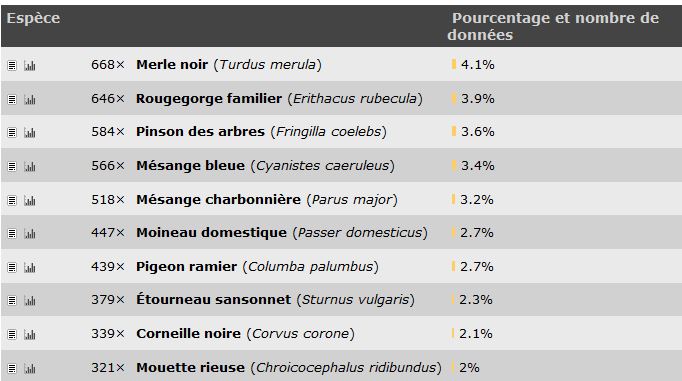Click the Mésange charbonnière species name
This screenshot has width=682, height=381.
218,200
